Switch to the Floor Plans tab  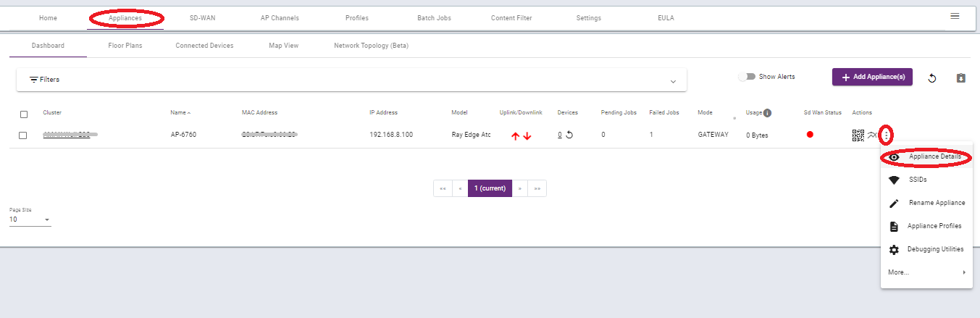125,46
